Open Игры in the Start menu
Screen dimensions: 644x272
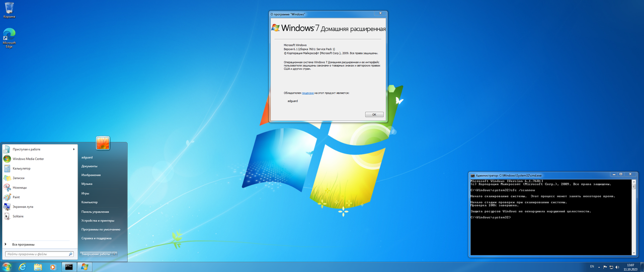pyautogui.click(x=86, y=193)
